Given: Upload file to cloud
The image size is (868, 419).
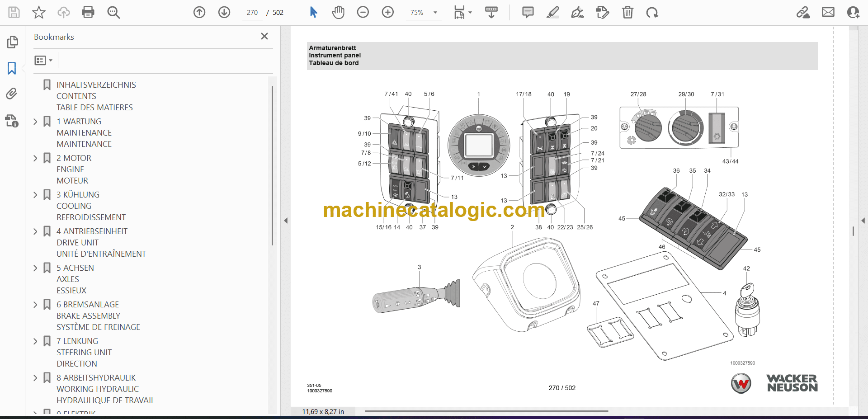Looking at the screenshot, I should 64,12.
